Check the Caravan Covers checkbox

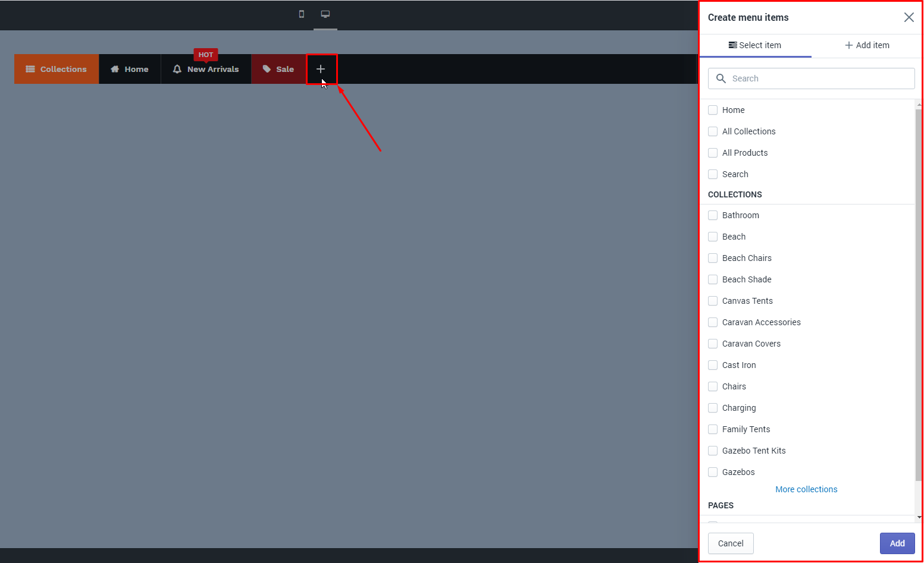point(713,344)
